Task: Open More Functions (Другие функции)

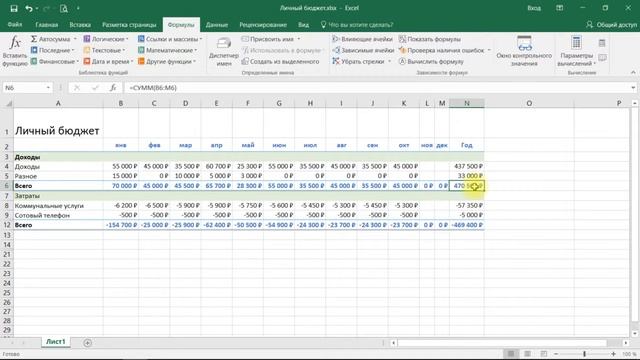Action: tap(167, 61)
